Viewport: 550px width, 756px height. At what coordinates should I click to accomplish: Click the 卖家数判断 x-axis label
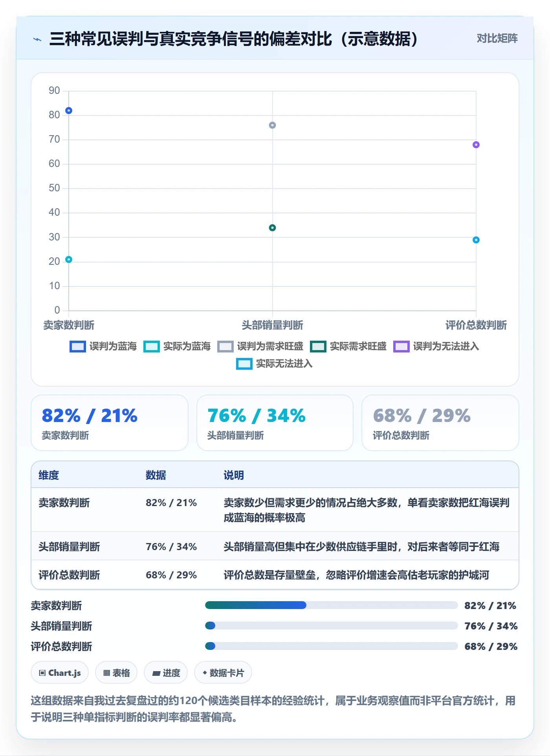(69, 325)
